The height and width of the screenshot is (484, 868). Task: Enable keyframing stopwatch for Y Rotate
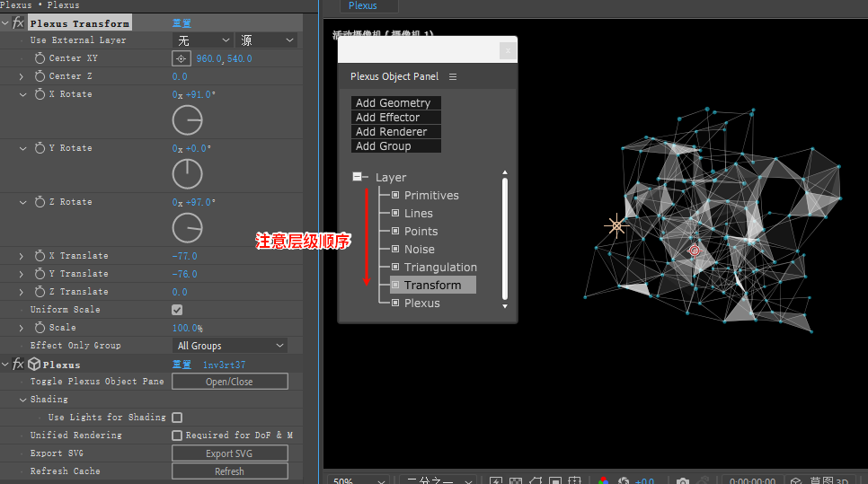click(x=40, y=147)
